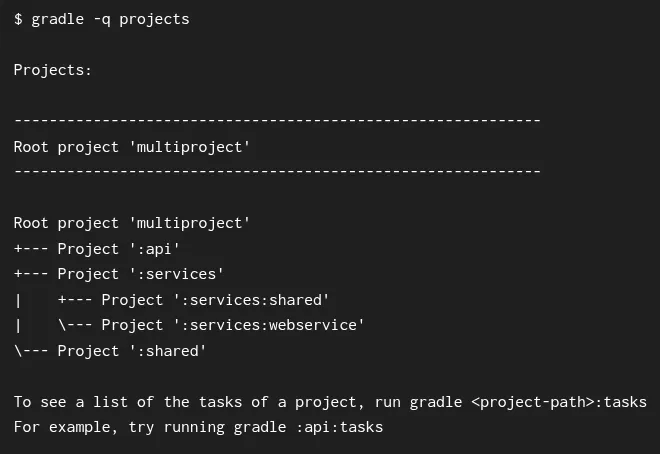Viewport: 660px width, 454px height.
Task: Select the Project ':api' tree entry
Action: (119, 249)
